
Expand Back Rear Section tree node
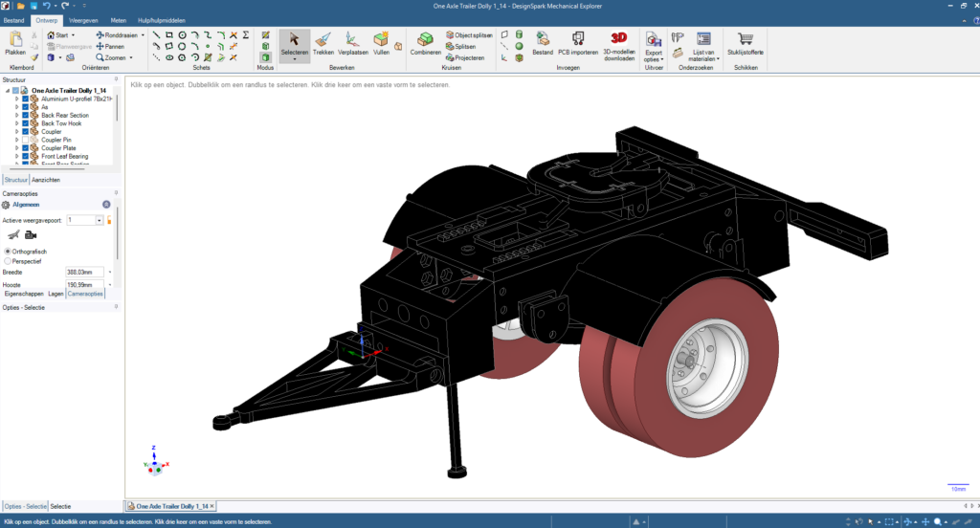click(17, 115)
